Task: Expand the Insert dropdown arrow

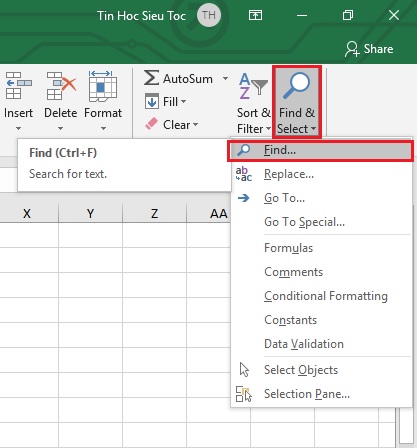Action: [18, 128]
